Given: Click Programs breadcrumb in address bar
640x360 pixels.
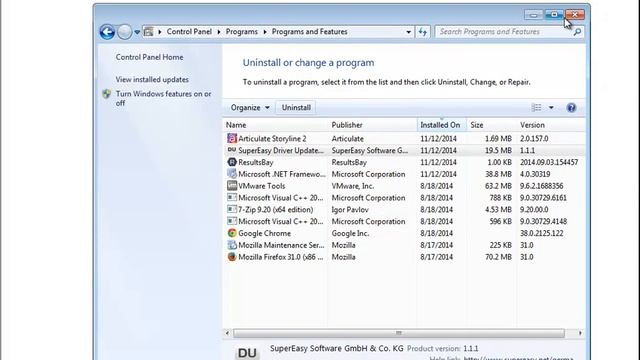Looking at the screenshot, I should tap(242, 32).
